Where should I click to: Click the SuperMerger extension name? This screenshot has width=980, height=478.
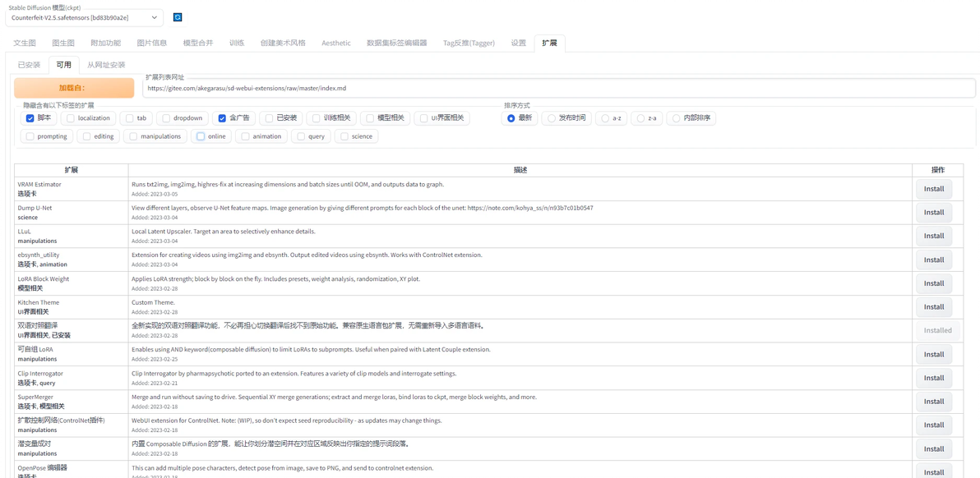point(35,397)
